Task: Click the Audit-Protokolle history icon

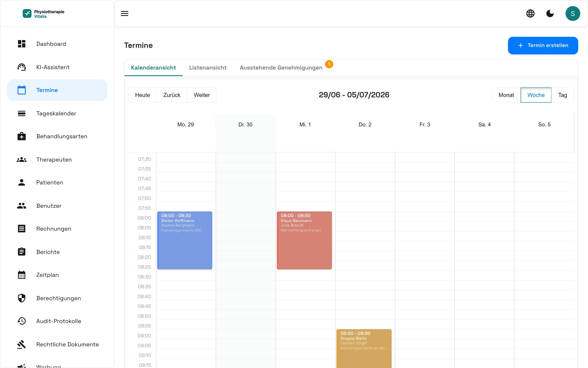Action: pos(22,321)
